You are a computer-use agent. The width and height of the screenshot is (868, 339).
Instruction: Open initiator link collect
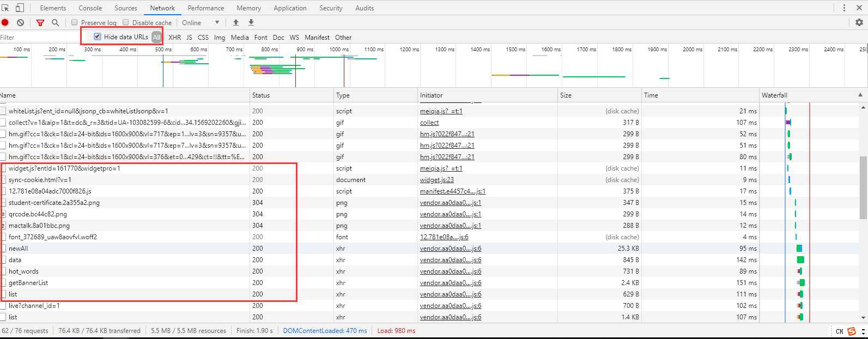(429, 123)
